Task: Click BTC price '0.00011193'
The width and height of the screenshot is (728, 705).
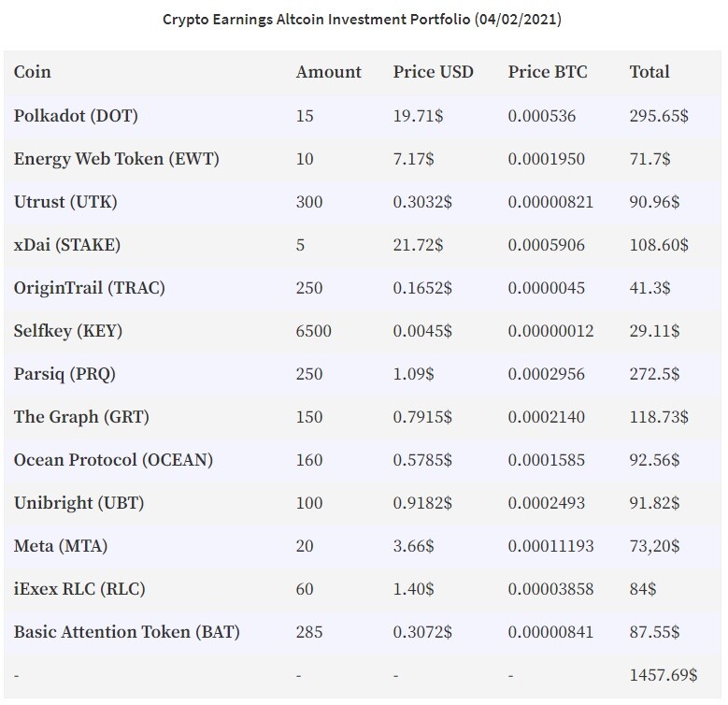Action: pyautogui.click(x=550, y=546)
